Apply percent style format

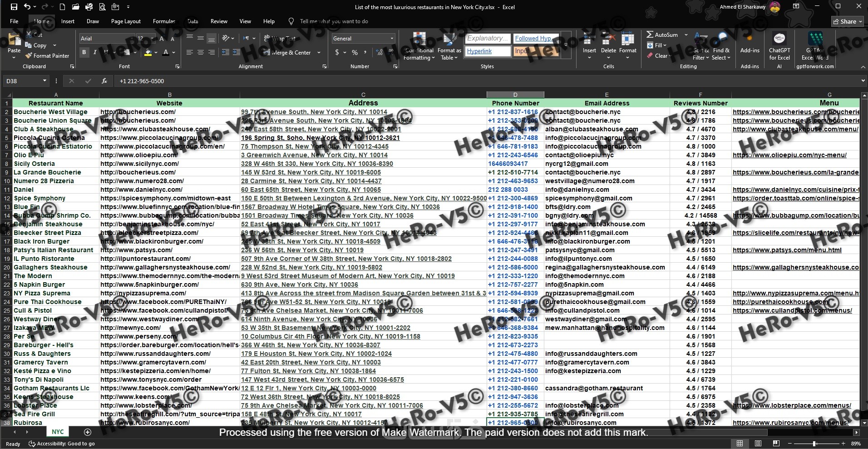click(355, 53)
